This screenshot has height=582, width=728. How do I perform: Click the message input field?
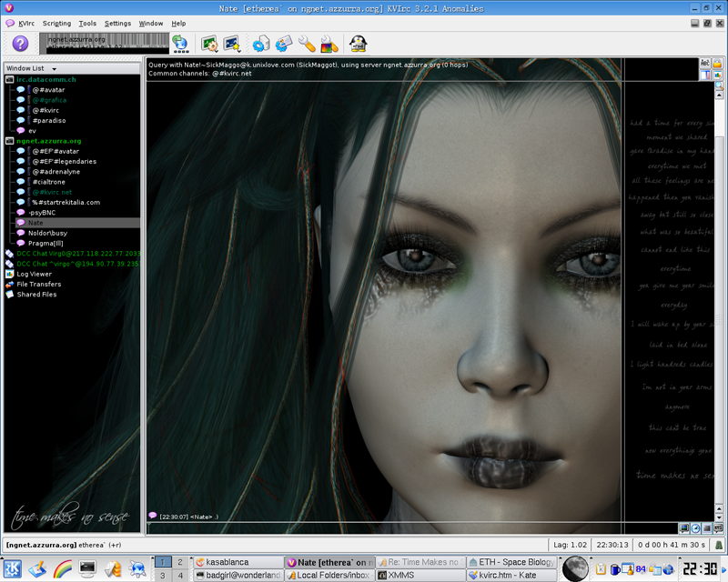(412, 528)
